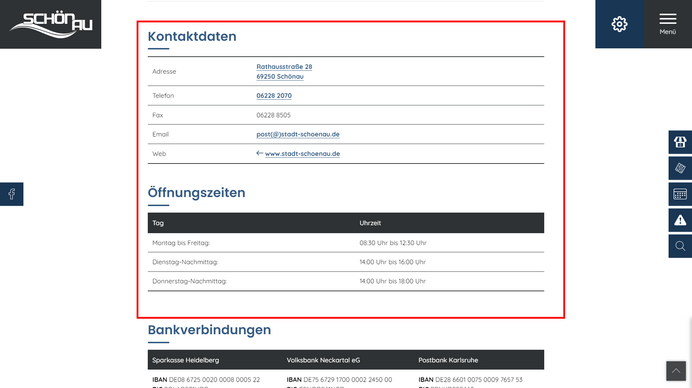This screenshot has width=692, height=388.
Task: Click the Uhrzeit column header
Action: click(x=370, y=223)
